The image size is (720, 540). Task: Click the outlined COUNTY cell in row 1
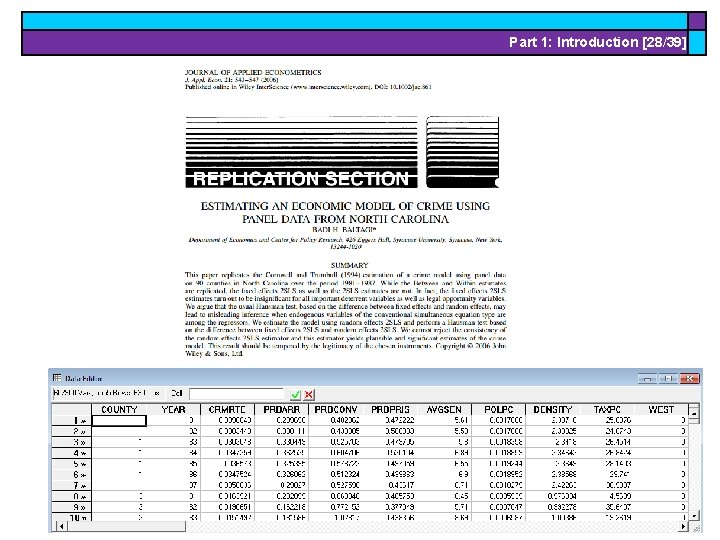click(x=119, y=420)
